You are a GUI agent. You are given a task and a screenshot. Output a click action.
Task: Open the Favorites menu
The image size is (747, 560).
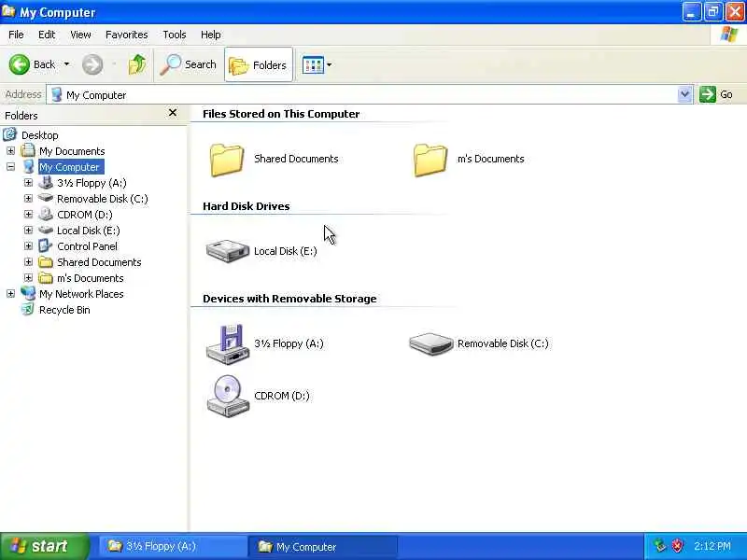coord(127,35)
